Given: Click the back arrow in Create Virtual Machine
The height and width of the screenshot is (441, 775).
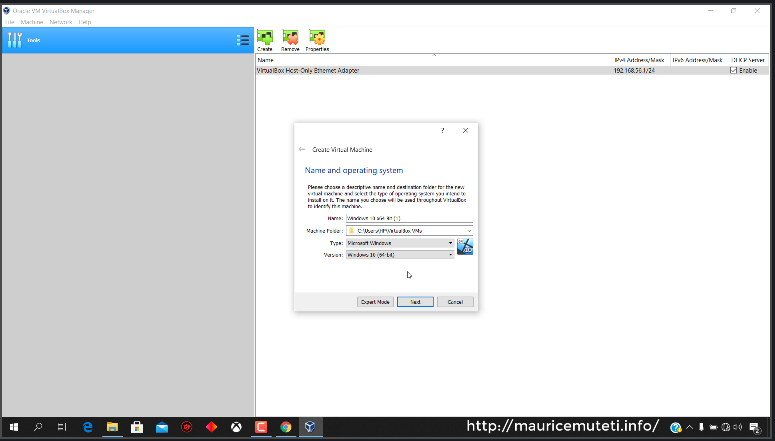Looking at the screenshot, I should click(302, 149).
